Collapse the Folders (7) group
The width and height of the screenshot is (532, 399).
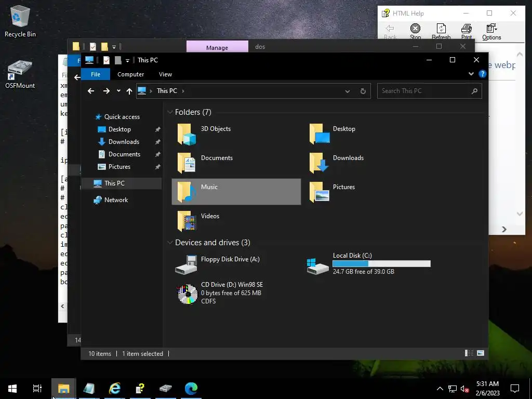pos(170,112)
